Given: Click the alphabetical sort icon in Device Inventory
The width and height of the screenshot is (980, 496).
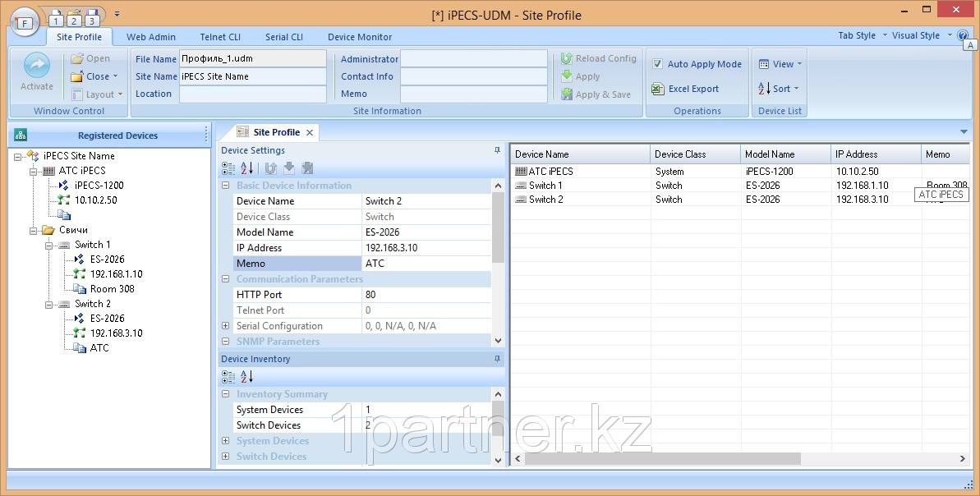Looking at the screenshot, I should [247, 377].
